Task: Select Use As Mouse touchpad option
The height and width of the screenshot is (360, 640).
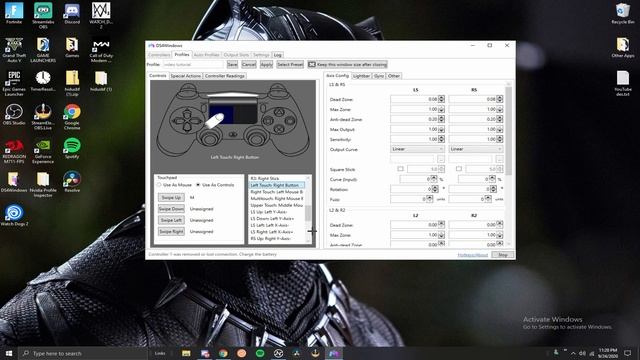Action: (x=175, y=185)
